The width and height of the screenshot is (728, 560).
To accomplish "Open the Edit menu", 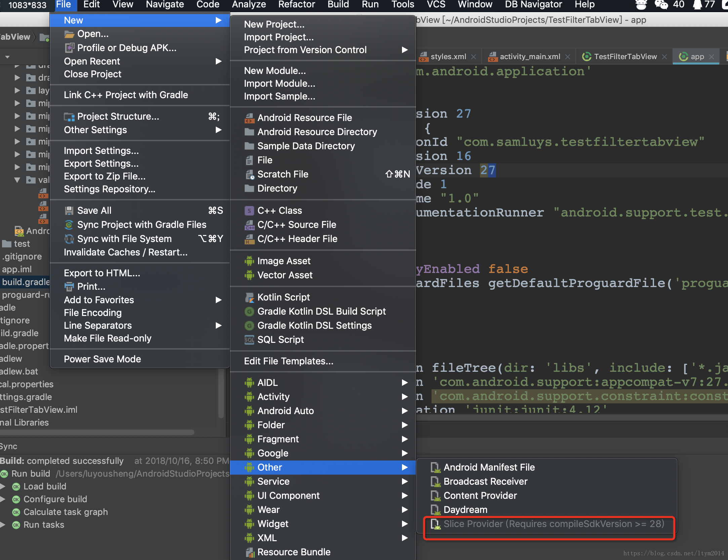I will click(x=91, y=5).
